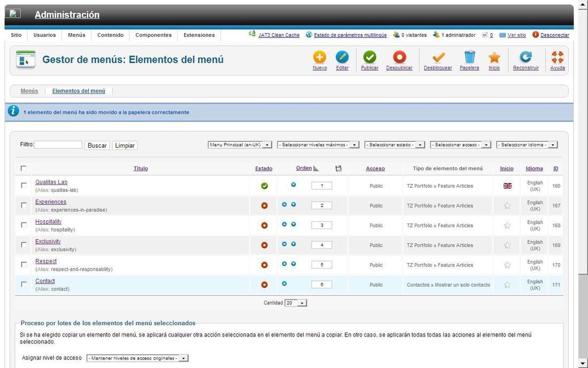588x368 pixels.
Task: Click UK flag home icon for Qualitas Lab
Action: coord(507,186)
